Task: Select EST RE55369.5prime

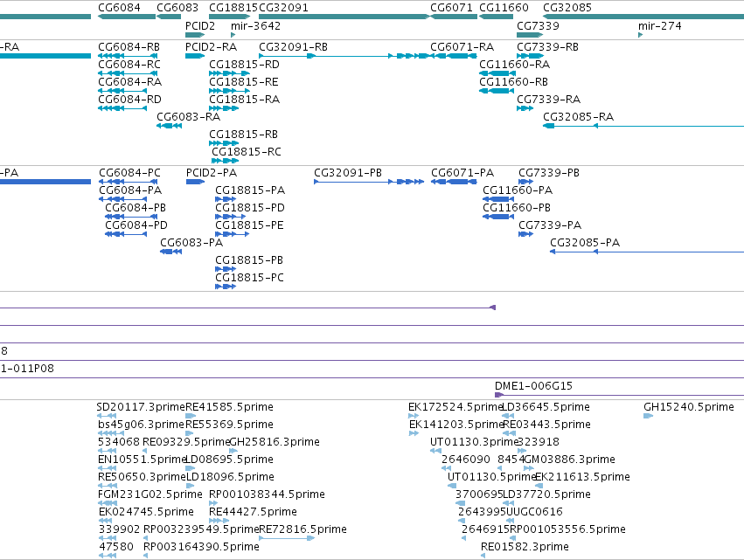Action: 229,425
